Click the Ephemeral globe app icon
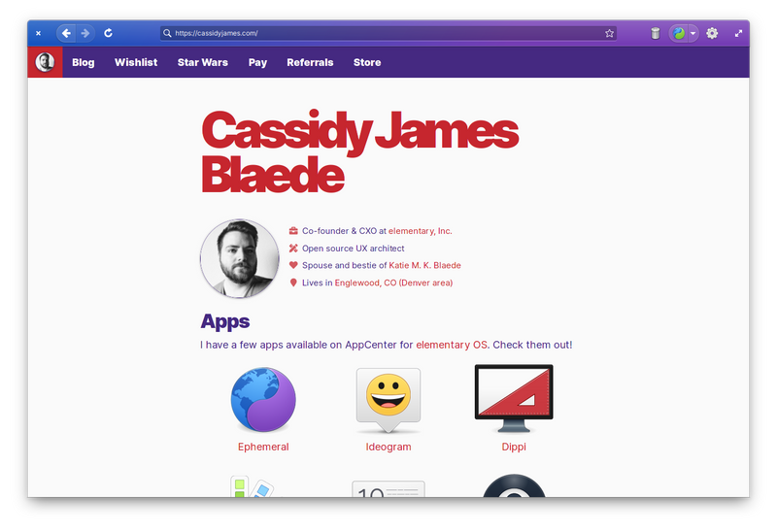 (263, 399)
